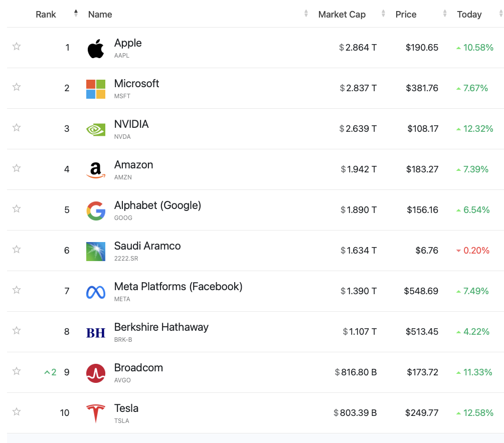The image size is (504, 443).
Task: Click the Meta Platforms logo icon
Action: click(x=96, y=292)
